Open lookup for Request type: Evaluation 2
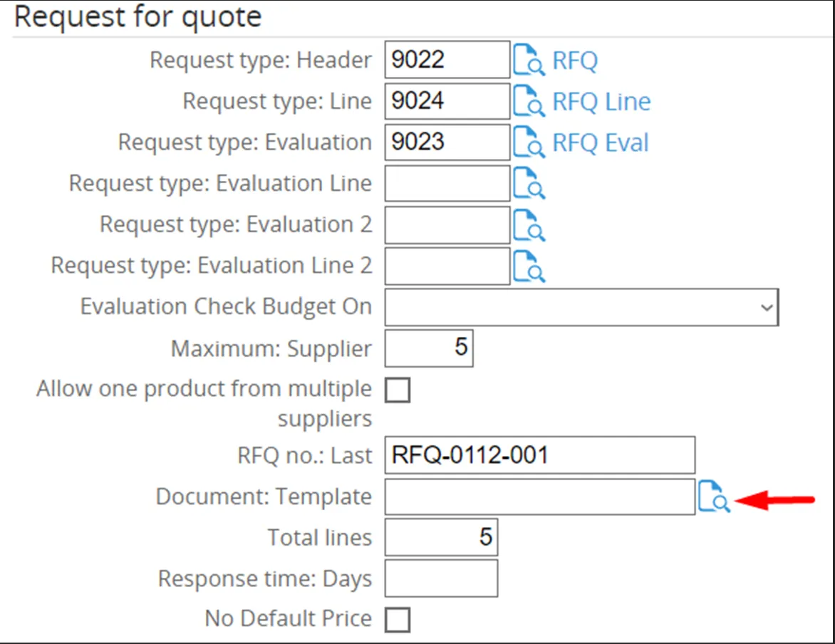 click(529, 226)
